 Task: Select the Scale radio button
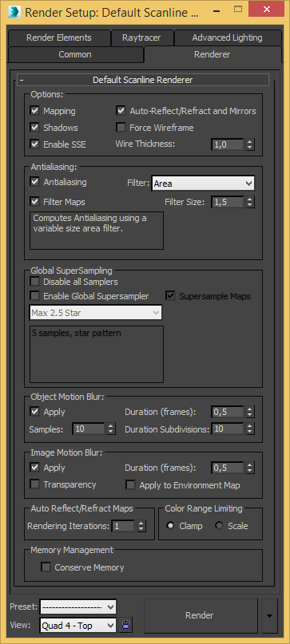[219, 526]
